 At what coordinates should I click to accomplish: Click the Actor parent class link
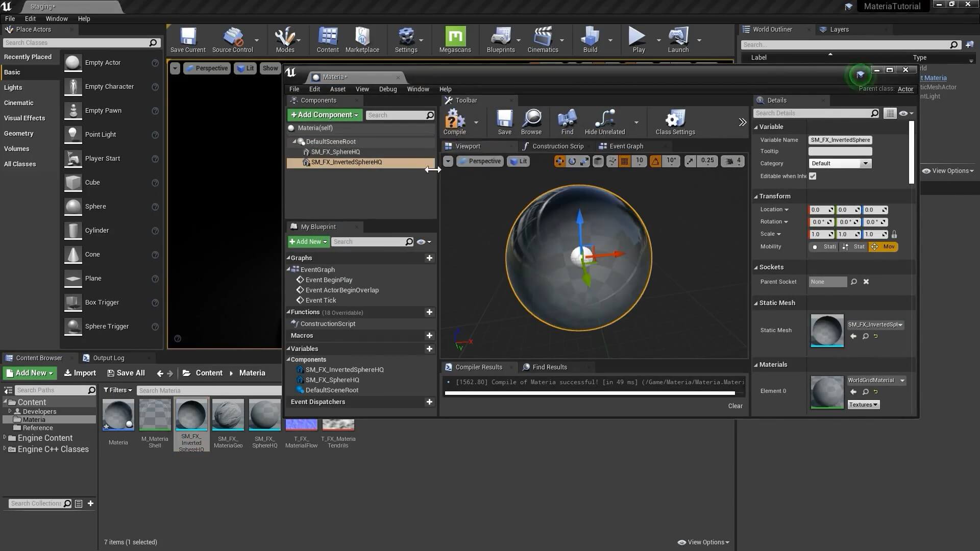[x=905, y=89]
